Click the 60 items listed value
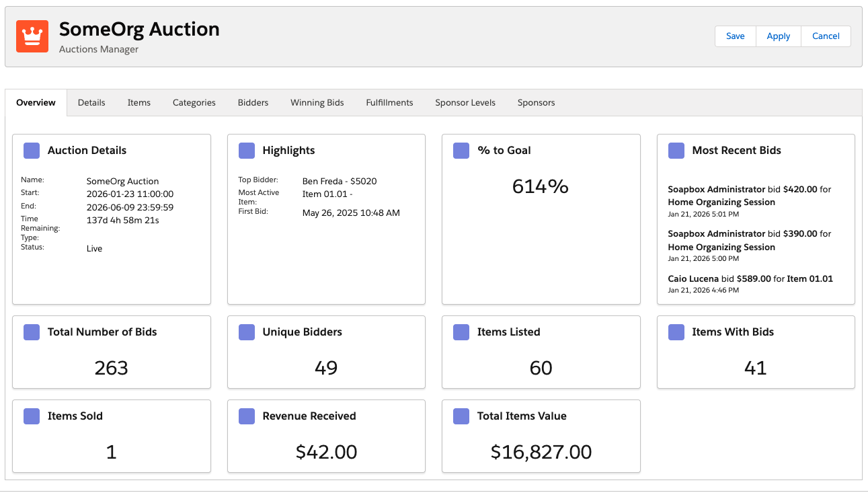 click(541, 368)
